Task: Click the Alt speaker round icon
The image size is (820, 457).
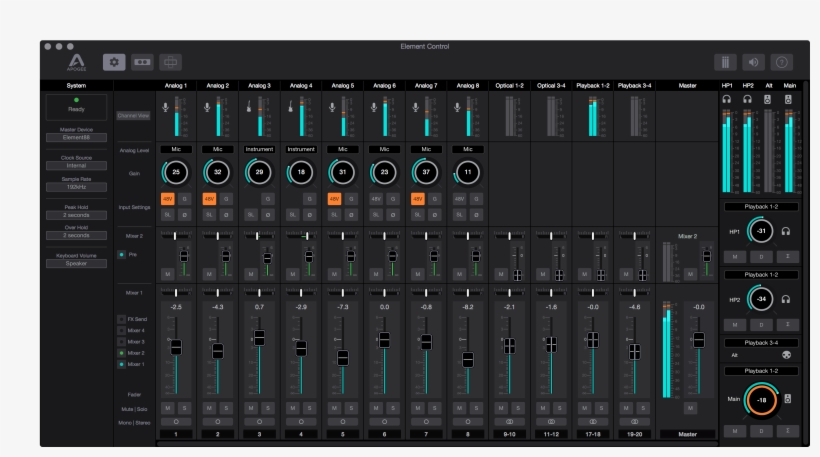Action: [786, 355]
